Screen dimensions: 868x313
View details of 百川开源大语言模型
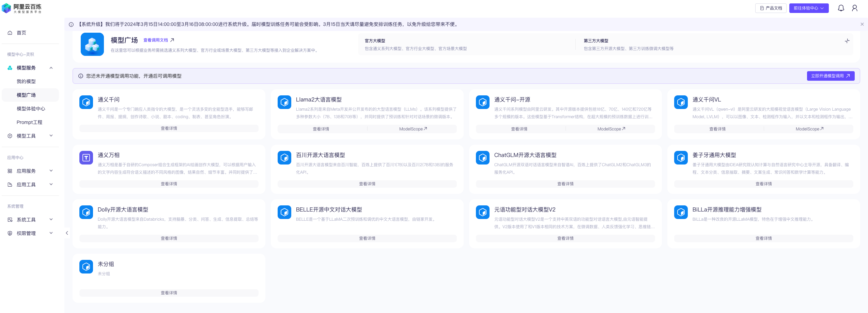367,184
